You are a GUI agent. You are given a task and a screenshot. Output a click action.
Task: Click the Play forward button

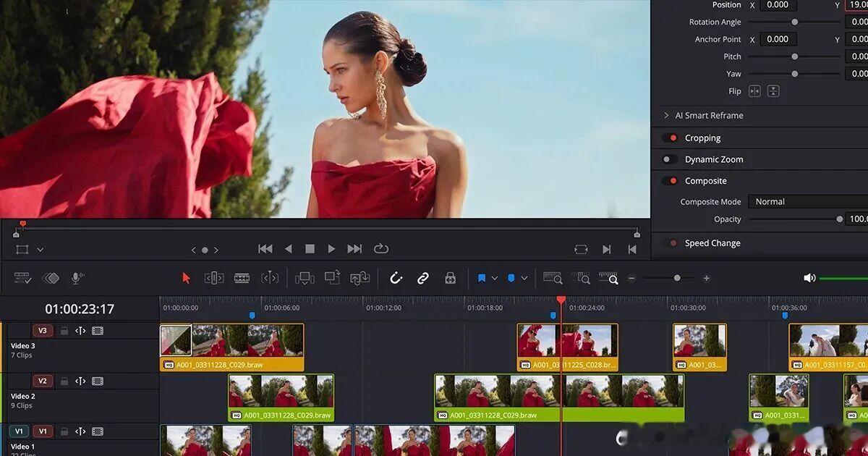[x=331, y=249]
